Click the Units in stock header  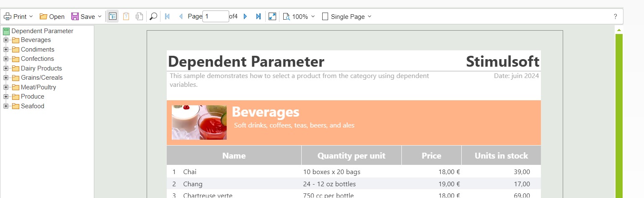(501, 156)
